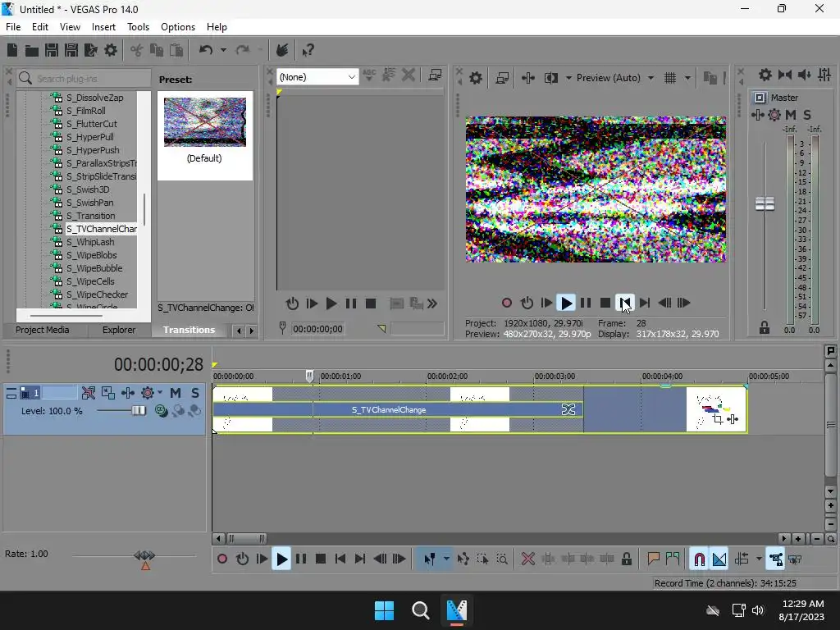Select S_SwishPan in the plug-in list
The height and width of the screenshot is (630, 840).
click(89, 203)
